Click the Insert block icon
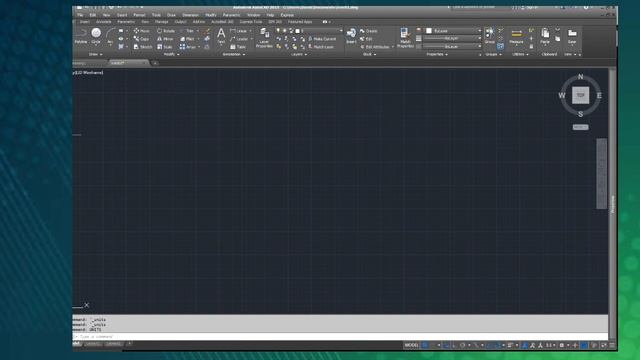This screenshot has height=360, width=640. [351, 36]
